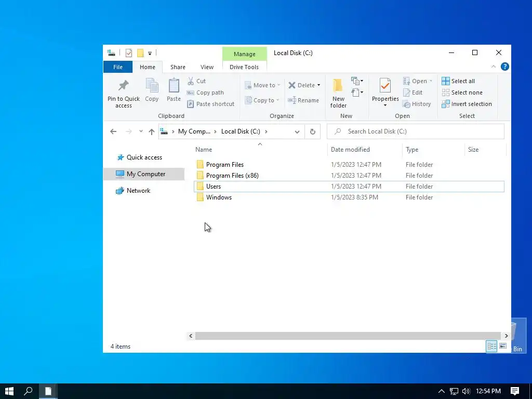Click Local Disk (C:) breadcrumb segment
Viewport: 532px width, 399px height.
(241, 131)
